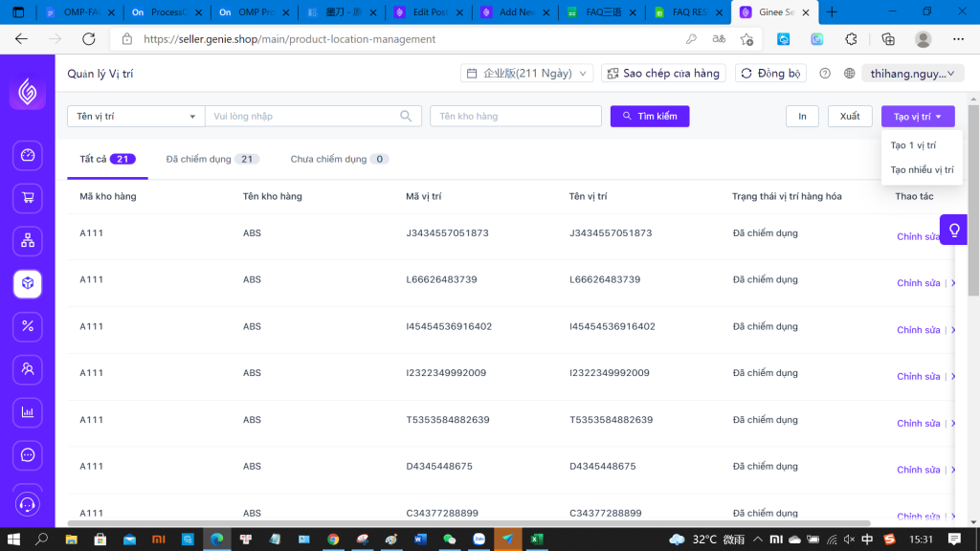Viewport: 980px width, 551px height.
Task: Switch to the Edit Post browser tab
Action: tap(430, 11)
